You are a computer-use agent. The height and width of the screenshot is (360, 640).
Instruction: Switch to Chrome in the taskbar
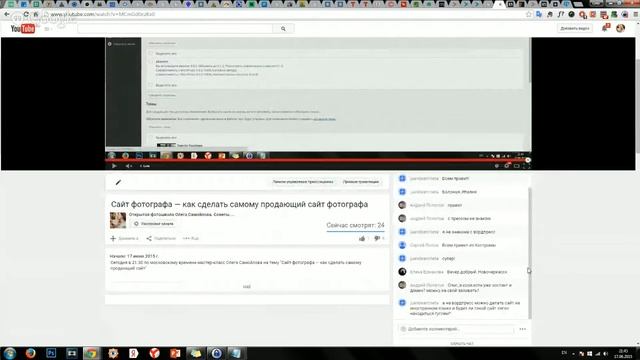[92, 353]
